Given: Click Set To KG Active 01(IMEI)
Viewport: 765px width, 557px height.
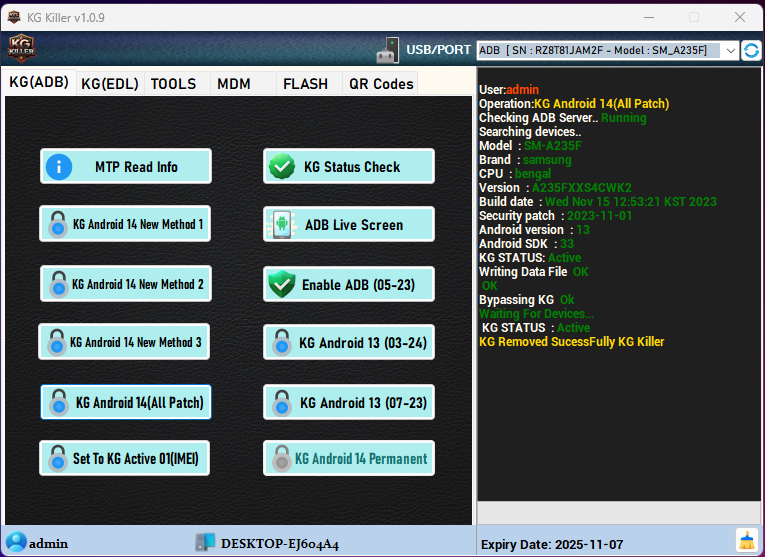Looking at the screenshot, I should (126, 459).
